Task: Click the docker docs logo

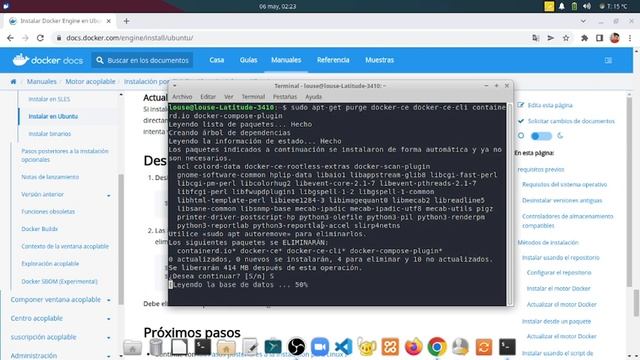Action: click(x=48, y=60)
